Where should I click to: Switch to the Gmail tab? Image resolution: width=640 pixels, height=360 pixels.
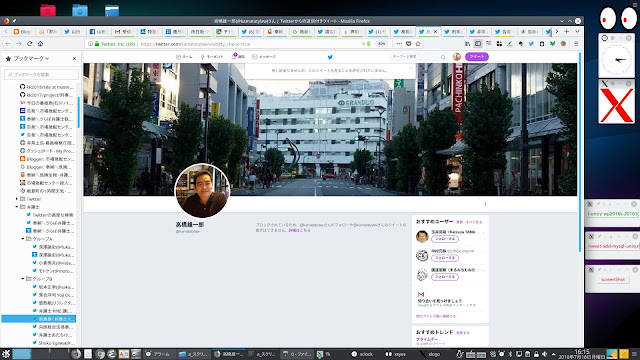[123, 31]
